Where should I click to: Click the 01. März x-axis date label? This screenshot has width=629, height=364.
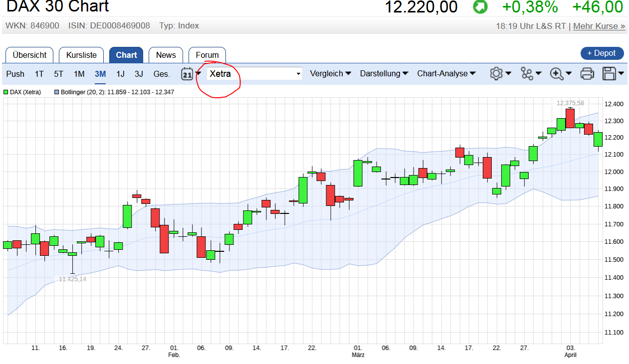pos(358,352)
